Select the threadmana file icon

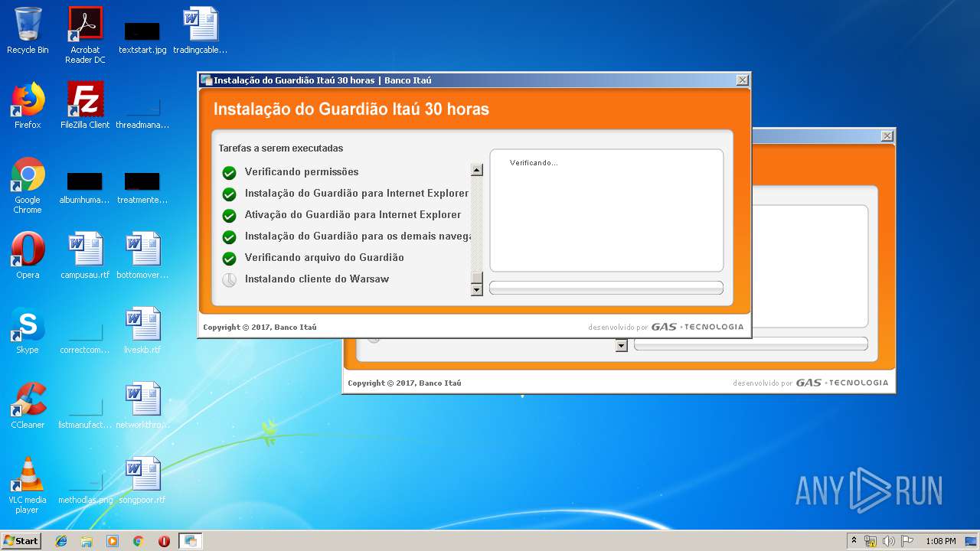click(x=142, y=112)
